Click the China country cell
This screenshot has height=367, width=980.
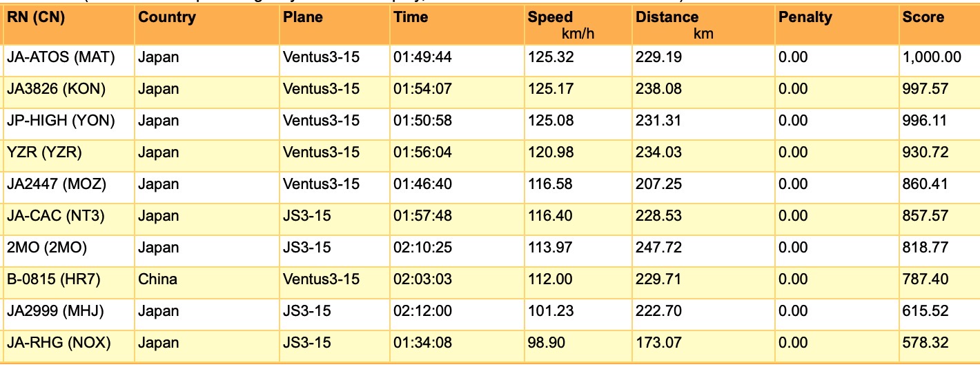point(157,279)
